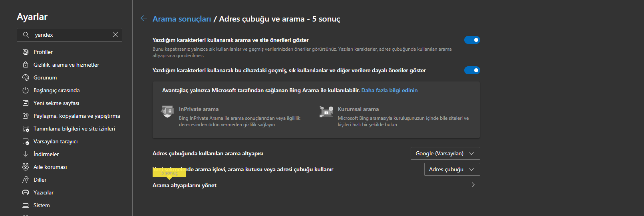Image resolution: width=644 pixels, height=216 pixels.
Task: Select Varsayılan tarayıcı in the sidebar
Action: [x=56, y=141]
